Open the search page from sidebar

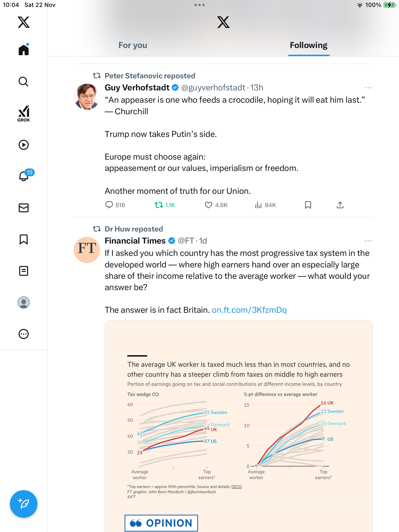coord(24,82)
